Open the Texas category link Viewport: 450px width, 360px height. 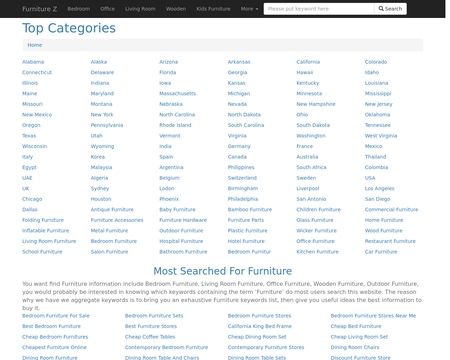[x=29, y=136]
